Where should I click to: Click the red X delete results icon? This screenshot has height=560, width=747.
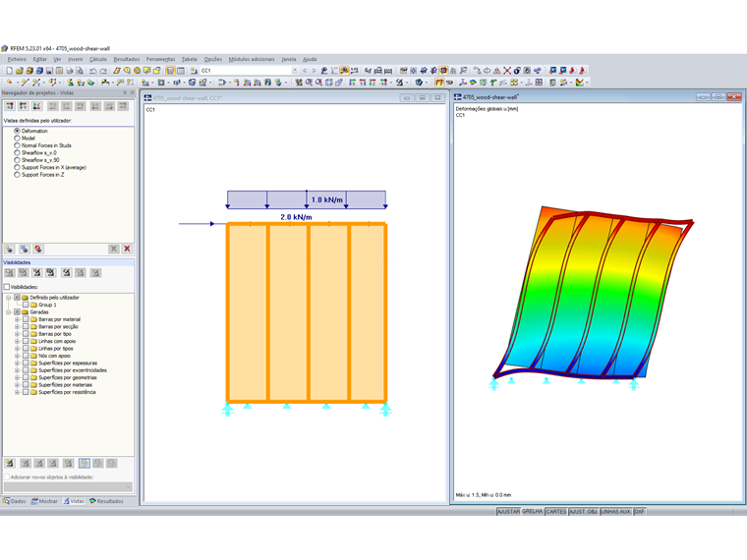tap(507, 71)
